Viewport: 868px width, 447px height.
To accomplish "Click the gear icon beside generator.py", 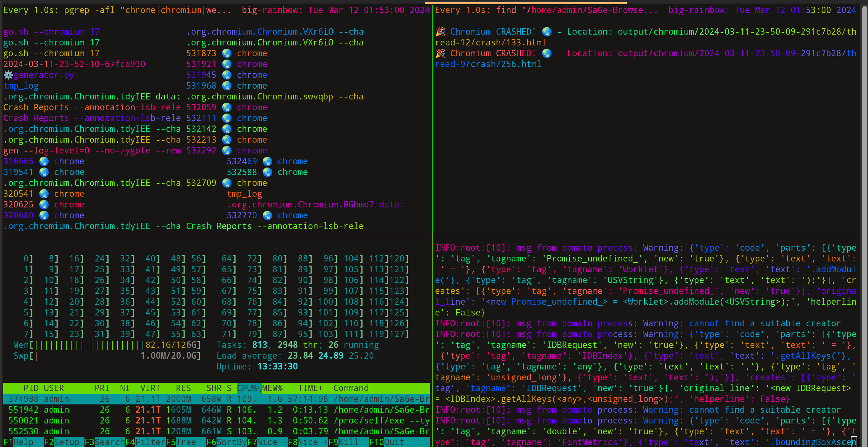I will (8, 75).
